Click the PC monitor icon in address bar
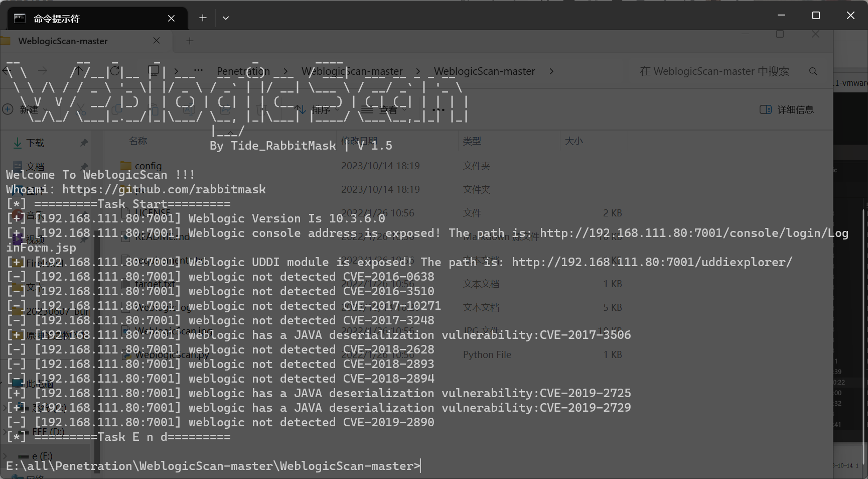Screen dimensions: 868x479 [154, 71]
